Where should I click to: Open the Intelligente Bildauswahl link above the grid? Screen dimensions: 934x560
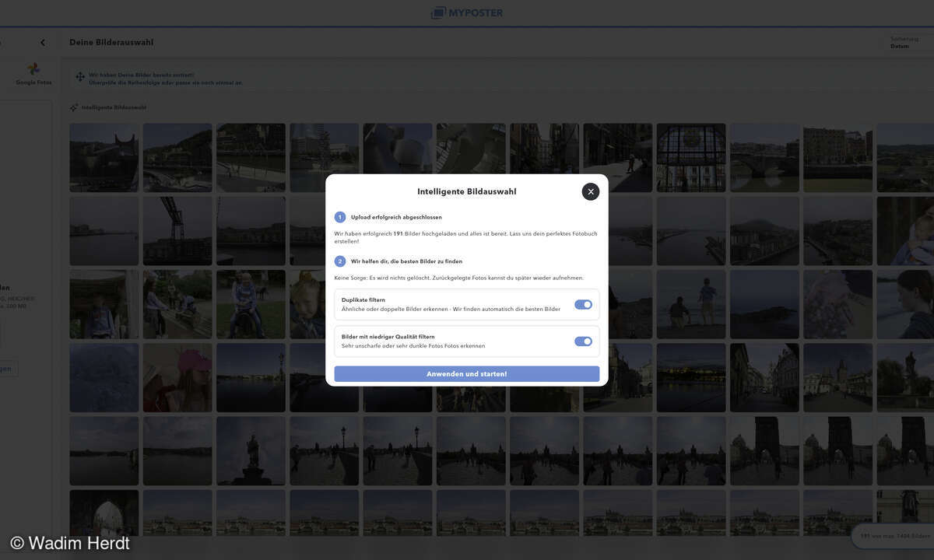coord(114,107)
